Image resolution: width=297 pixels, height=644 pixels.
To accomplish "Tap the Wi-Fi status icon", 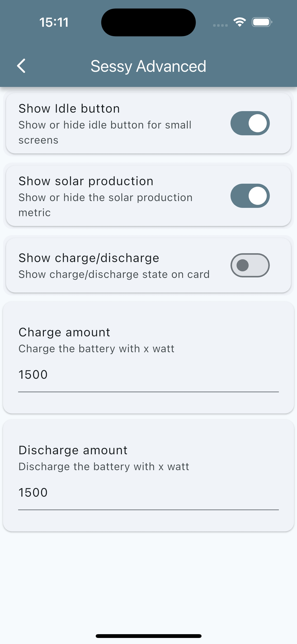I will (x=239, y=22).
